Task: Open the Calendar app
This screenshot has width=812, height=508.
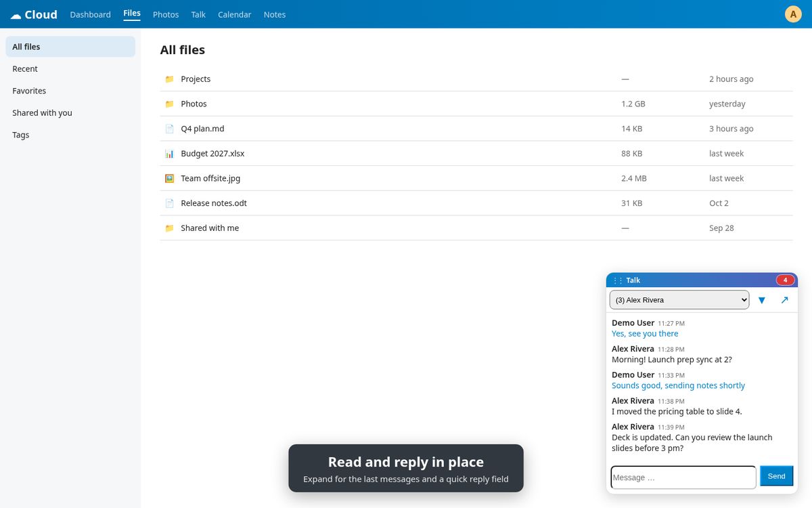Action: 234,14
